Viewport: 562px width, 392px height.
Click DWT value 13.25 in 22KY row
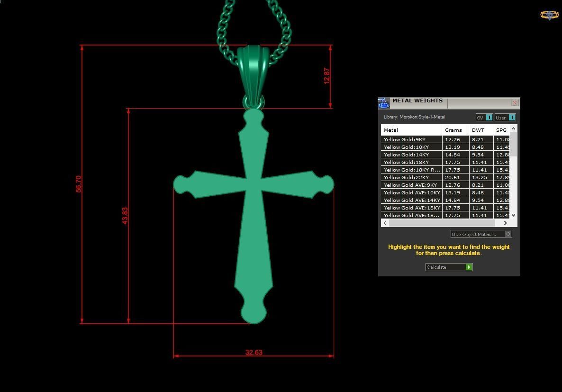coord(479,177)
